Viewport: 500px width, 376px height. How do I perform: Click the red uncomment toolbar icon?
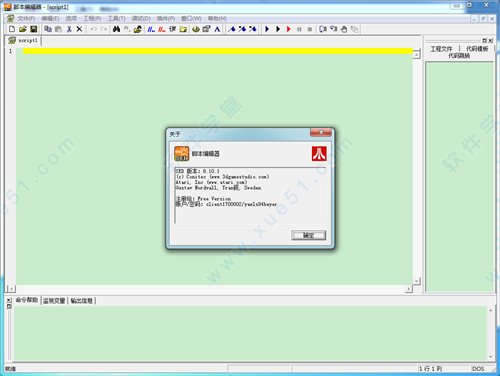click(162, 29)
